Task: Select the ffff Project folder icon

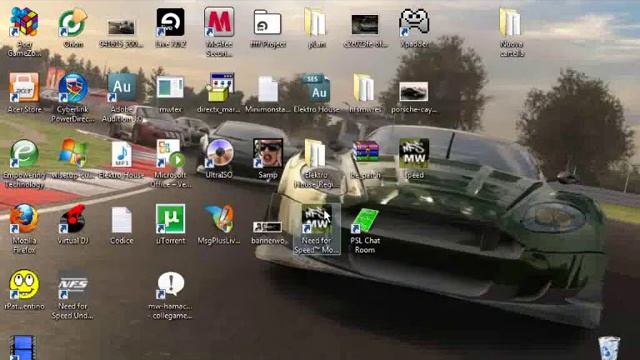Action: click(x=268, y=23)
